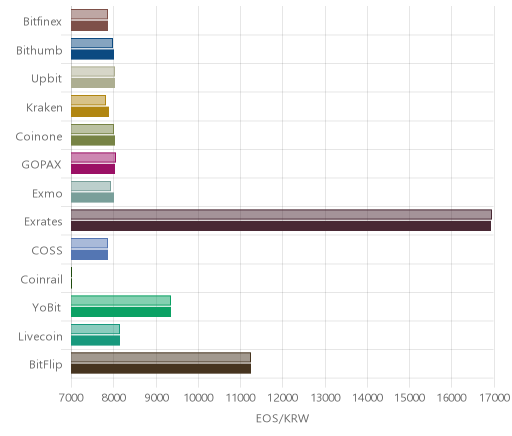The height and width of the screenshot is (436, 512).
Task: Click the light Exrates bar
Action: [281, 214]
